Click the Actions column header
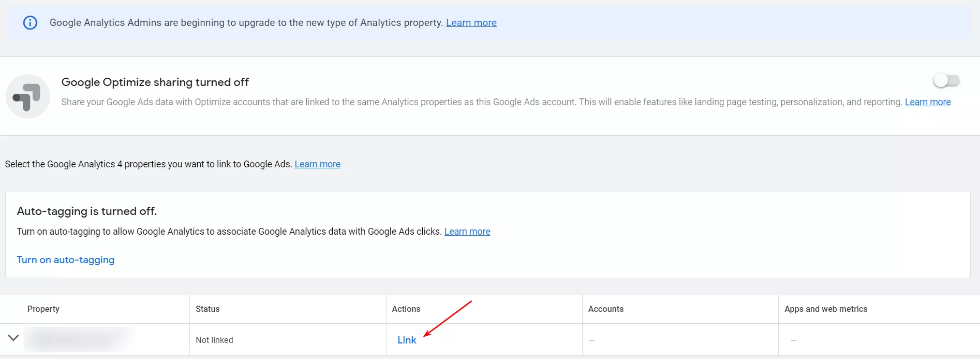Screen dimensions: 980x359 406,309
